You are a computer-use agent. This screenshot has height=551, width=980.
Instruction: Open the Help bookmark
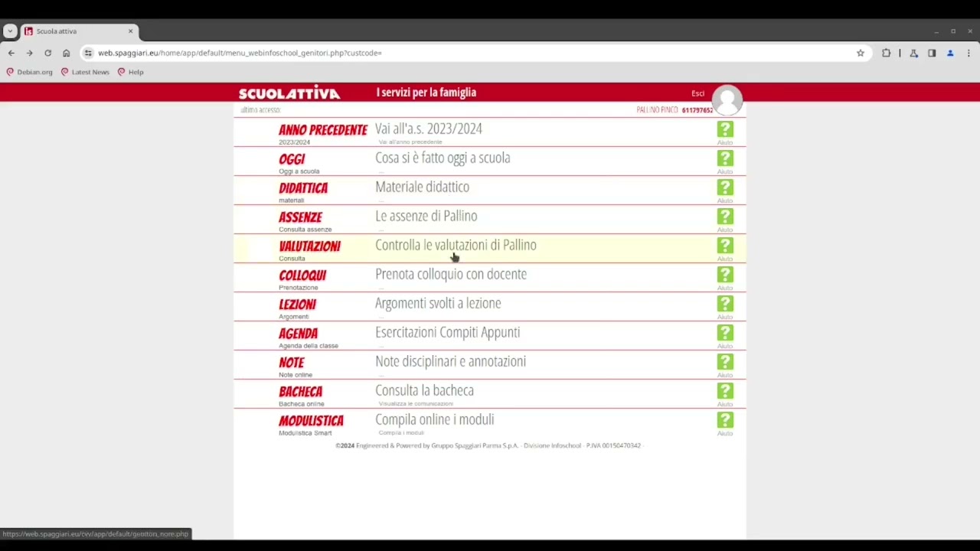pyautogui.click(x=130, y=72)
